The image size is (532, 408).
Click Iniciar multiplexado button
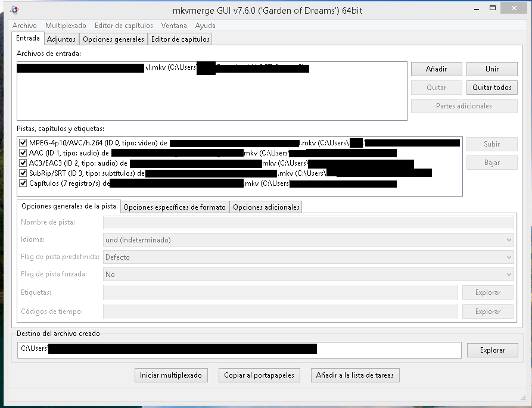171,375
